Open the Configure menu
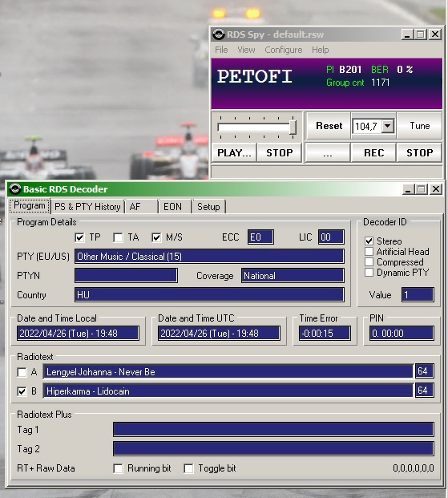 pyautogui.click(x=284, y=50)
